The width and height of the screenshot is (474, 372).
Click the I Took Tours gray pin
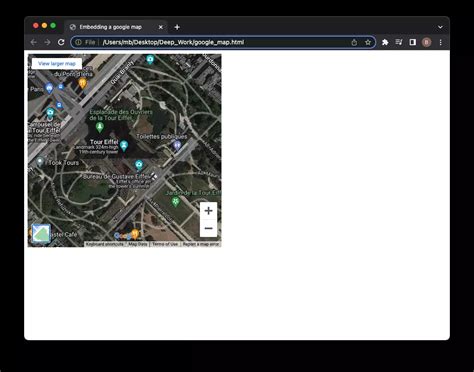[40, 162]
